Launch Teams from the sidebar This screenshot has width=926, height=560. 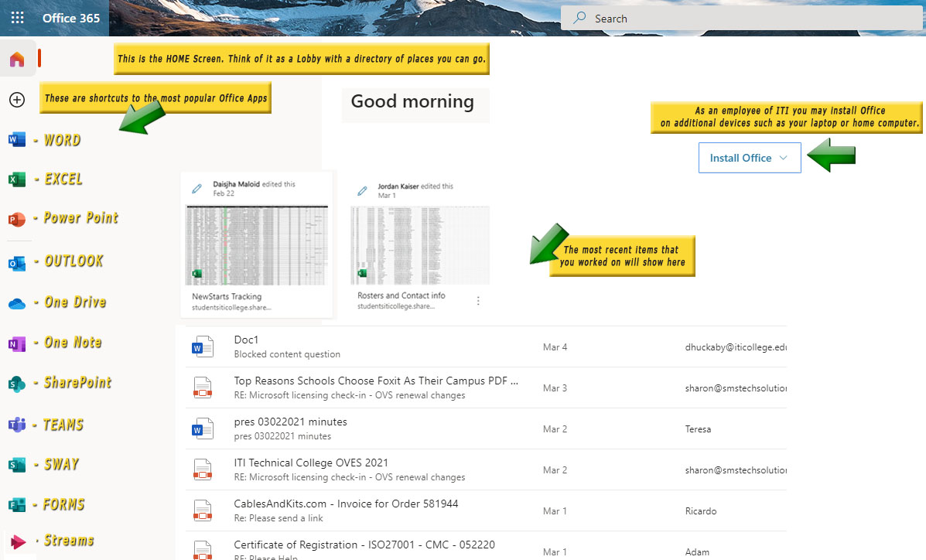[17, 425]
